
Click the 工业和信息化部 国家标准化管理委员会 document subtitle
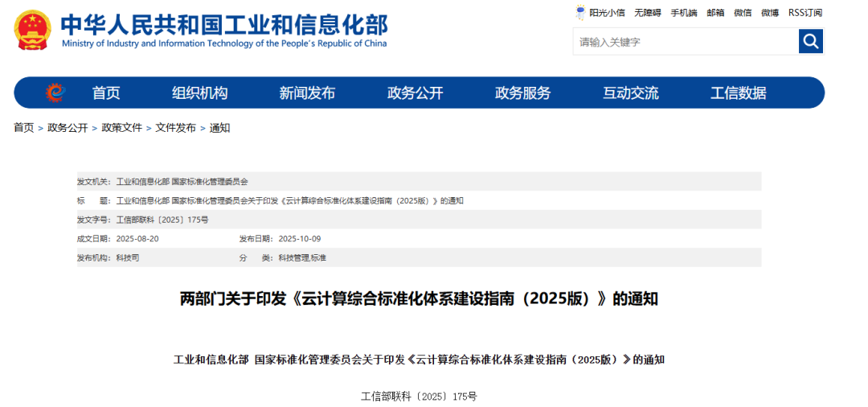click(419, 360)
